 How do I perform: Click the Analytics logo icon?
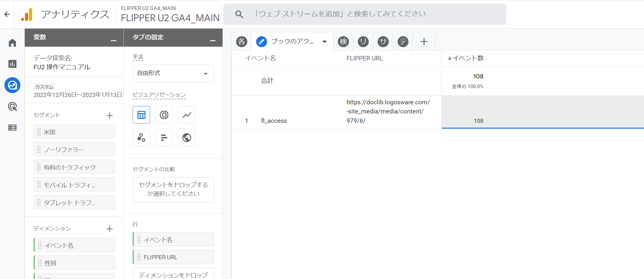27,14
